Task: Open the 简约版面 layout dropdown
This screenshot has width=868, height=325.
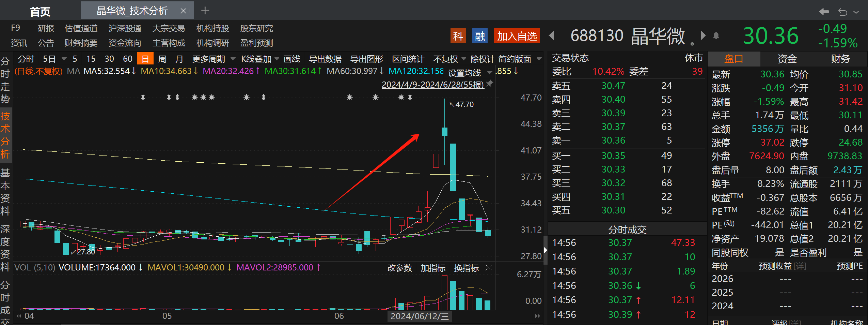Action: coord(520,59)
